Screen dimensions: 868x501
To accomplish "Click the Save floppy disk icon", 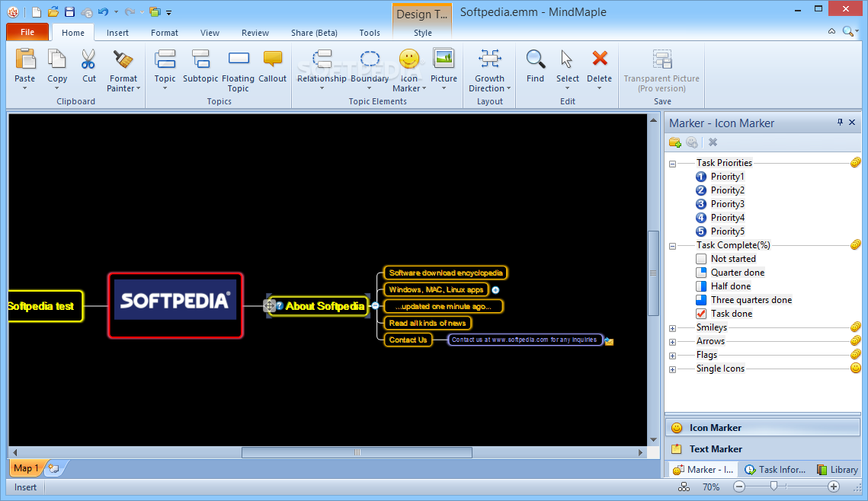I will click(70, 11).
